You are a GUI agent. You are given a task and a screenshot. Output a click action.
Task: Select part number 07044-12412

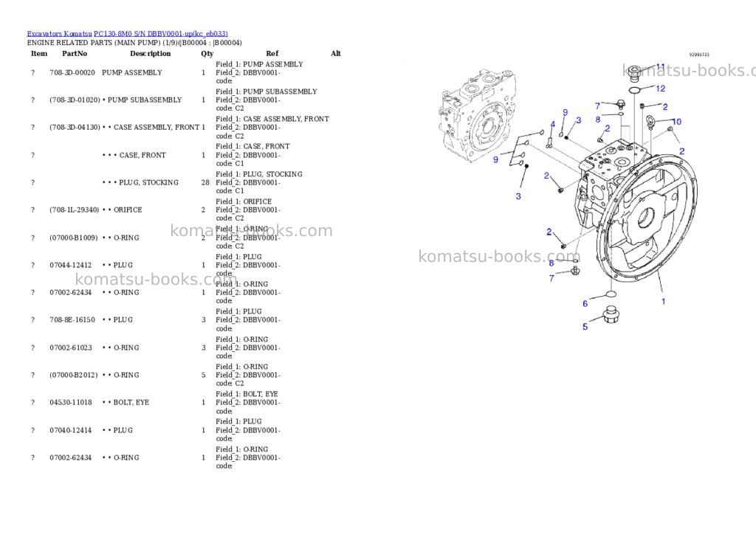coord(70,266)
